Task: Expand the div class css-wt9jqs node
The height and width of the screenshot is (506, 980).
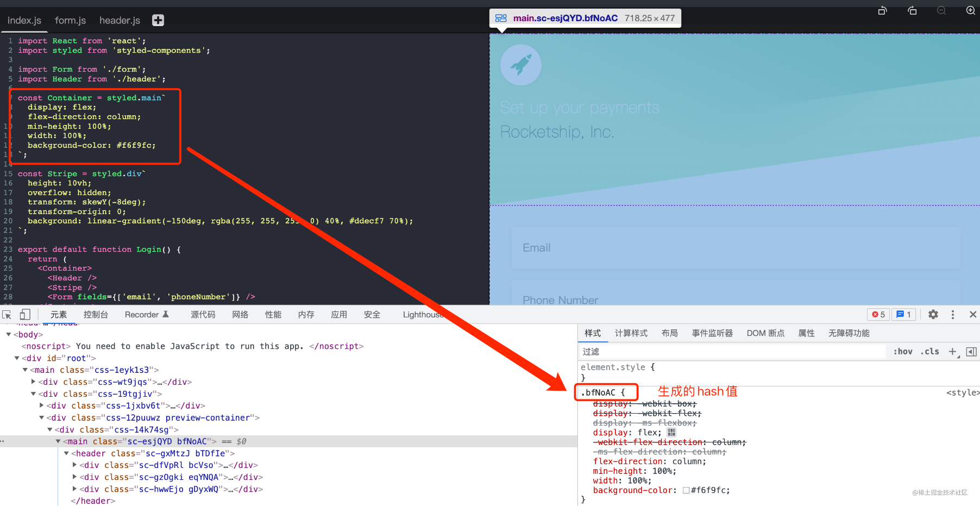Action: 34,382
